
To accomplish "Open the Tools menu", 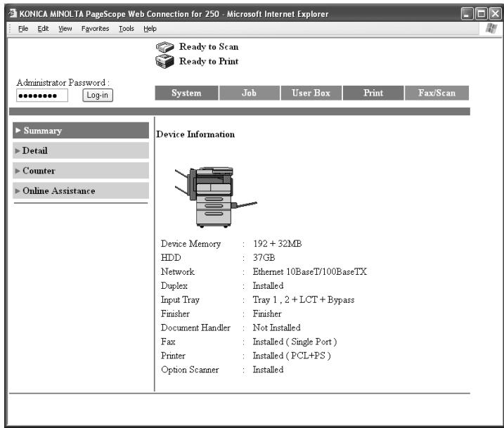I will click(127, 29).
